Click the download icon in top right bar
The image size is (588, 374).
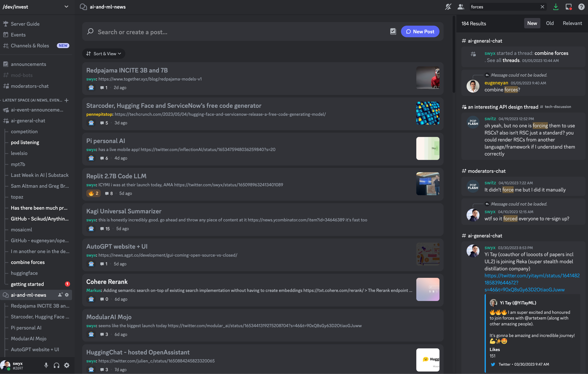pyautogui.click(x=556, y=6)
